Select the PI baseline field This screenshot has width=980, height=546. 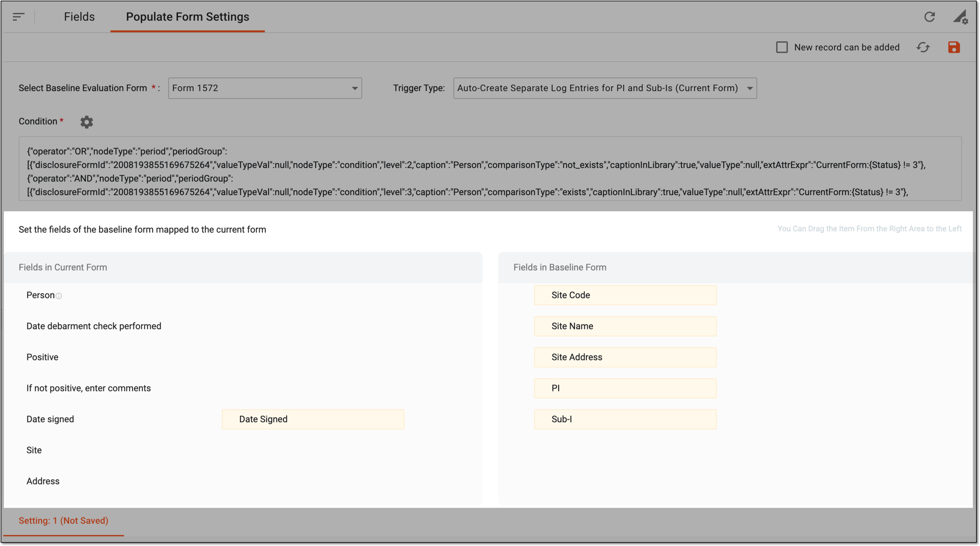click(x=625, y=388)
